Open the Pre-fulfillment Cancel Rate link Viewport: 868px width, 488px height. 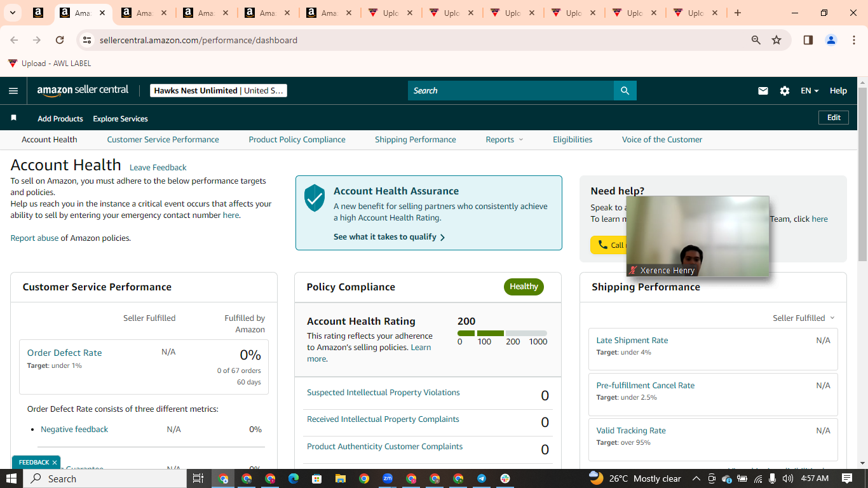(x=646, y=386)
